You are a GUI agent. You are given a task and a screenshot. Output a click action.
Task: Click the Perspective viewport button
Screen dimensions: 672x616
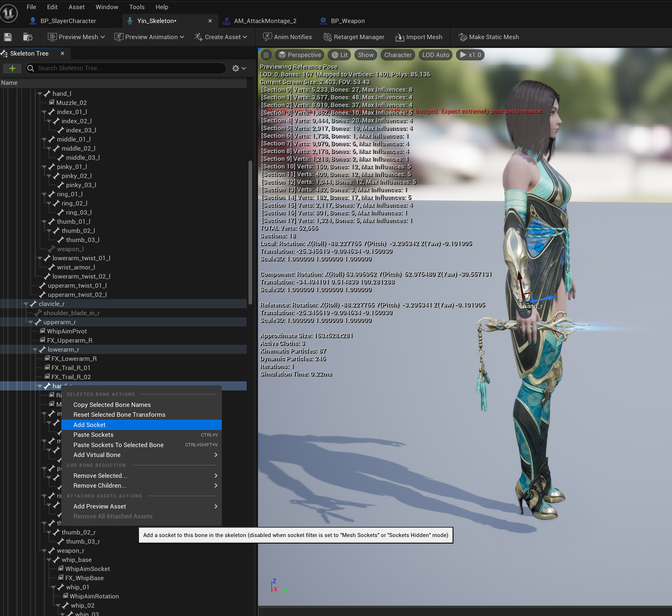pyautogui.click(x=300, y=55)
